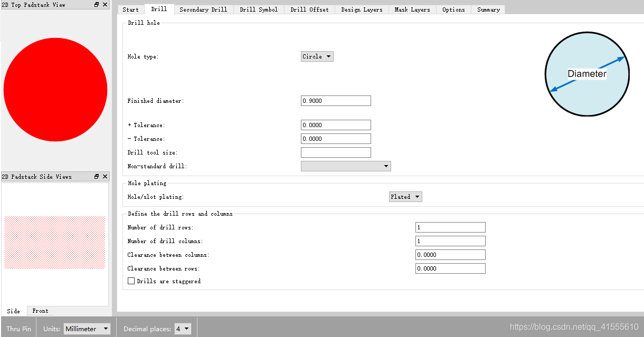Select the Drill Symbol tab

click(259, 9)
